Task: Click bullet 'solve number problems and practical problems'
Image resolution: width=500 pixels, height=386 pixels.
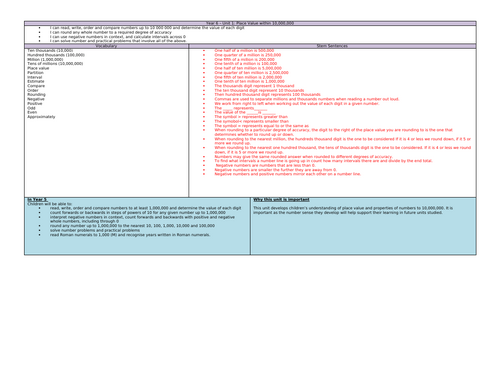Action: 95,230
